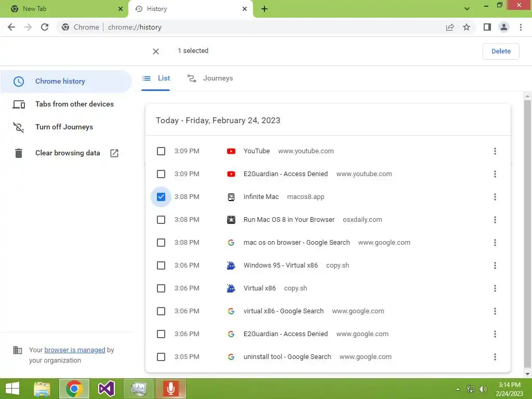The height and width of the screenshot is (399, 532).
Task: Open more actions for the YouTube entry
Action: click(x=495, y=151)
